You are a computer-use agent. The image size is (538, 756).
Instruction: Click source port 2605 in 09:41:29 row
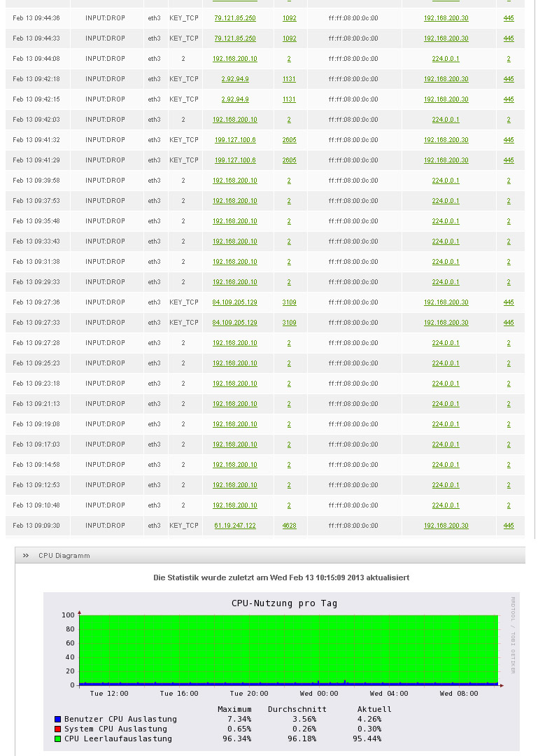(289, 160)
